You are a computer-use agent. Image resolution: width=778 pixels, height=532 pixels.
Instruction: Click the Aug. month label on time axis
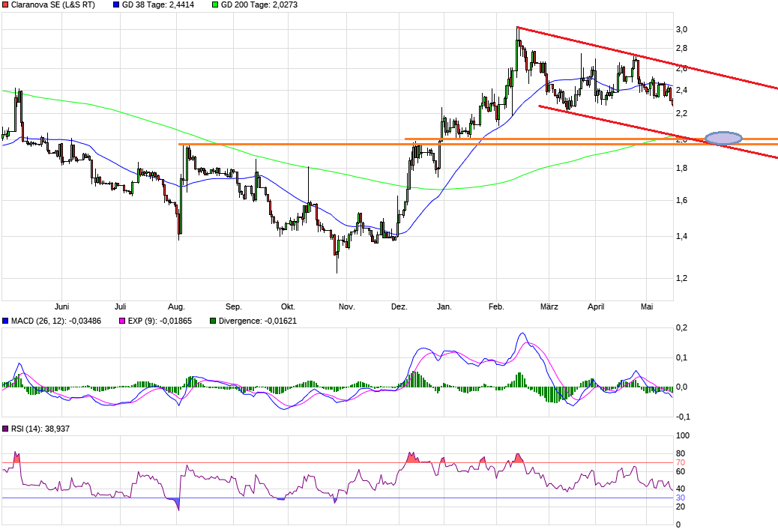[x=176, y=306]
